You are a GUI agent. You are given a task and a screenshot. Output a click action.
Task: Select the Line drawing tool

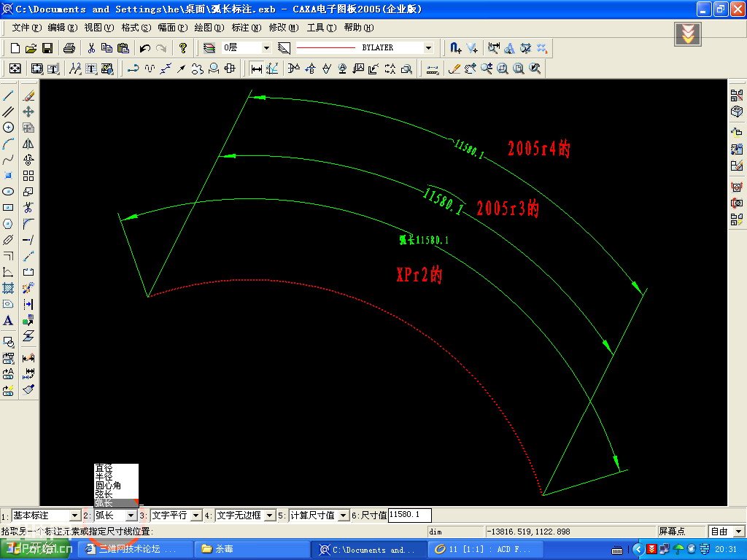(8, 96)
